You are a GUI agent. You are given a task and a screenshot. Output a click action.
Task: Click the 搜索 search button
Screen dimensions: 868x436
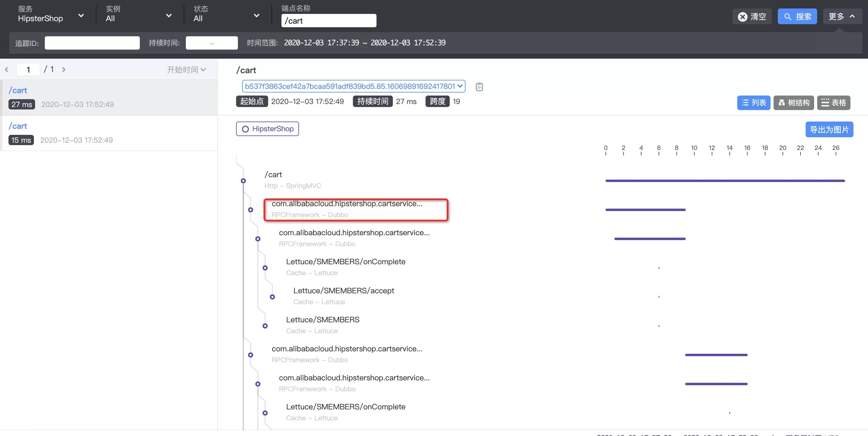pyautogui.click(x=797, y=17)
